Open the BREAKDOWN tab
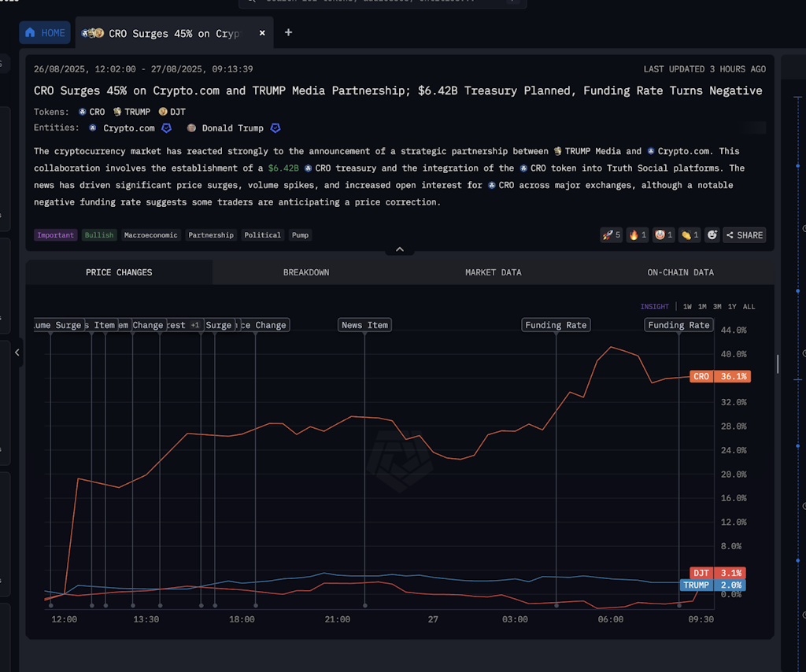 tap(306, 272)
